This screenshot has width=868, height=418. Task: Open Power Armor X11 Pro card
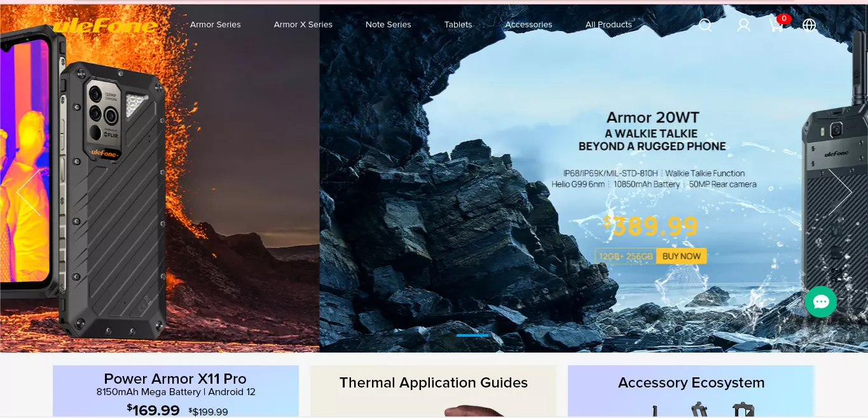click(x=176, y=391)
